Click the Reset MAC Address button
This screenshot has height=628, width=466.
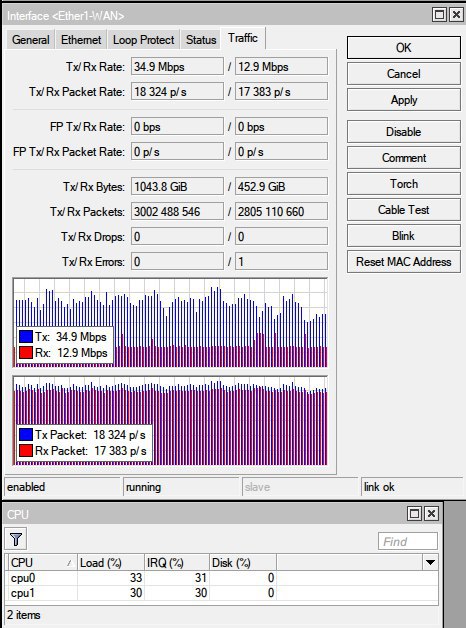click(404, 262)
